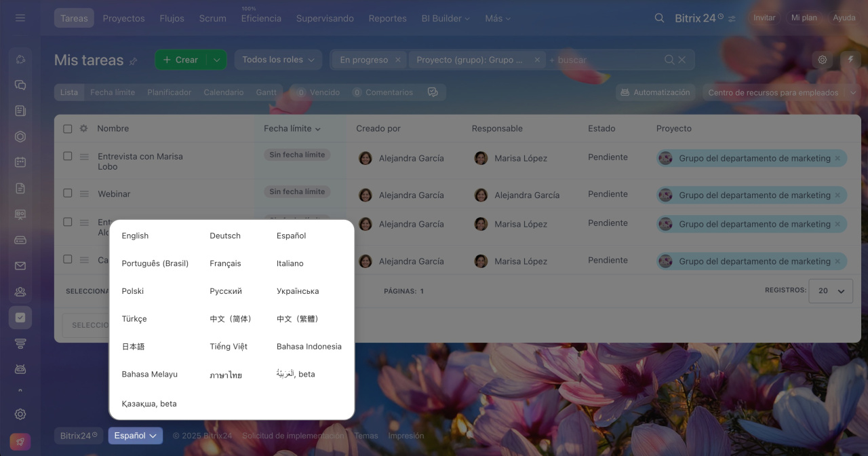868x456 pixels.
Task: Click Vencido counter filter
Action: (318, 92)
